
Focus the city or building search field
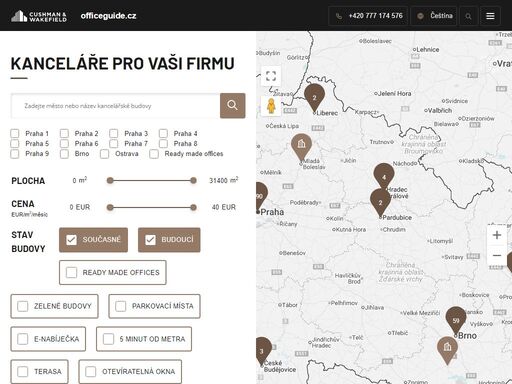[115, 106]
